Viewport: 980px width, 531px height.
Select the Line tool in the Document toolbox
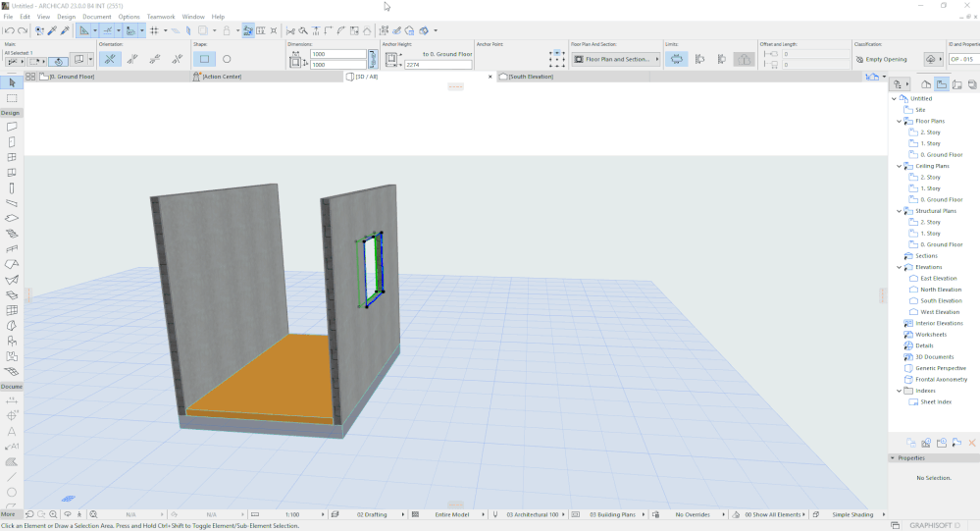click(12, 476)
